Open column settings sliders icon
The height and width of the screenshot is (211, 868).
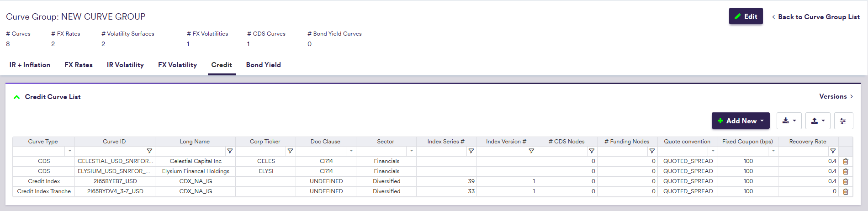click(x=843, y=121)
